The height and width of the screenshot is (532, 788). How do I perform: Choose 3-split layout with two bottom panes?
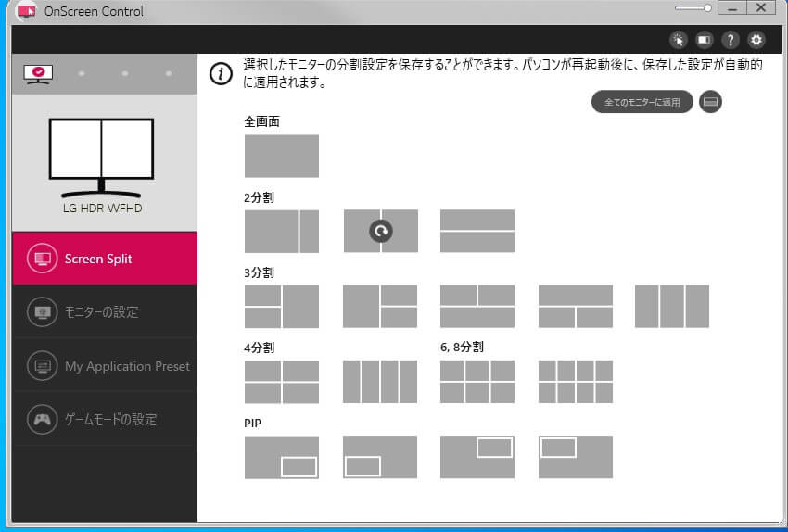(x=576, y=307)
